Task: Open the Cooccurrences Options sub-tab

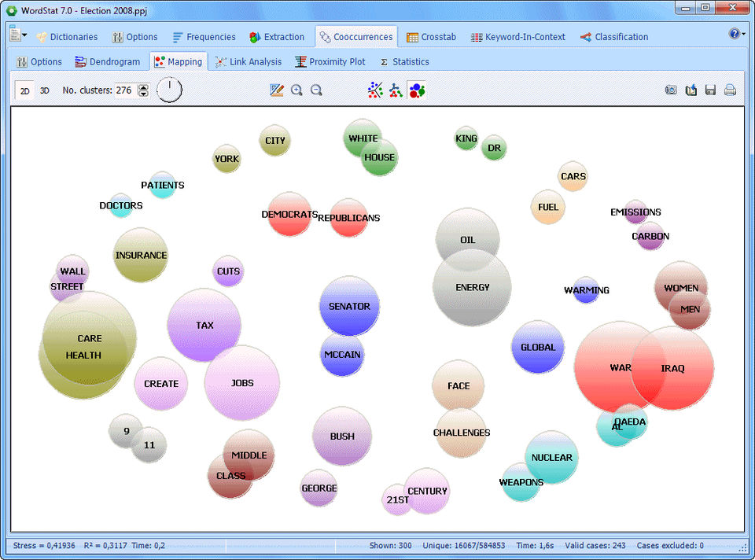Action: pyautogui.click(x=39, y=61)
